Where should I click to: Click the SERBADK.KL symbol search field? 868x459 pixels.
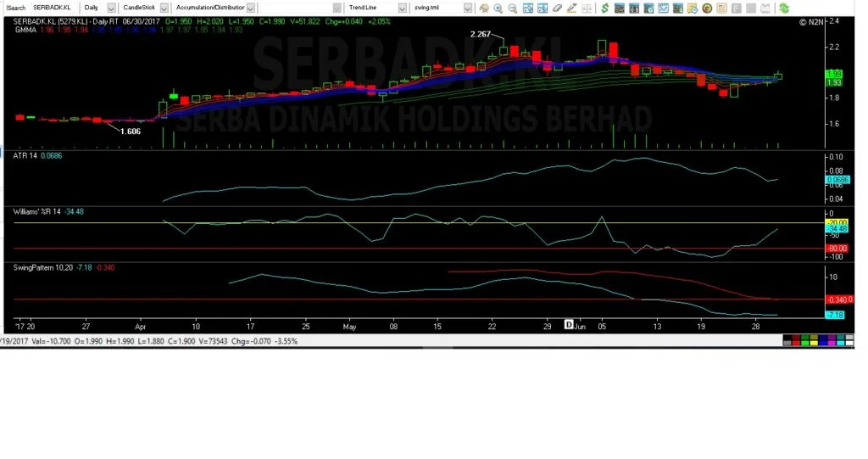point(53,8)
